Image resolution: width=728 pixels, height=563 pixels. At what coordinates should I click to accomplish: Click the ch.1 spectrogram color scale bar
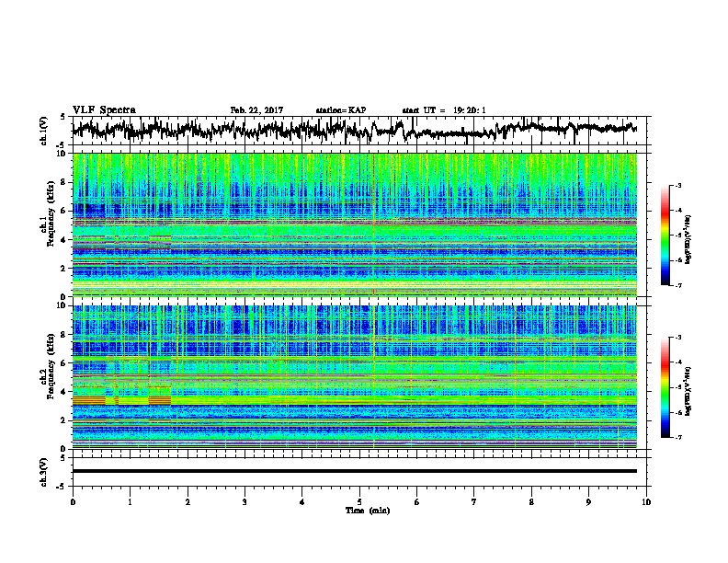point(665,236)
